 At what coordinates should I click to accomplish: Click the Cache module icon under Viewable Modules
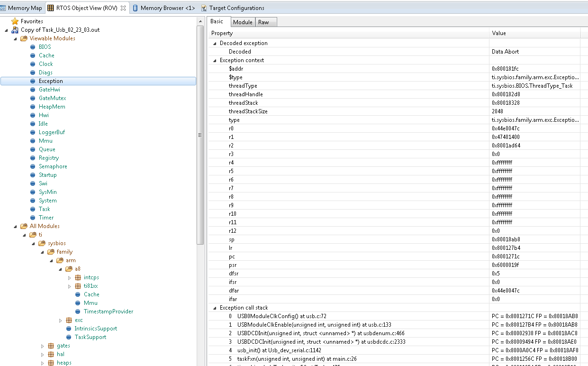(x=33, y=55)
